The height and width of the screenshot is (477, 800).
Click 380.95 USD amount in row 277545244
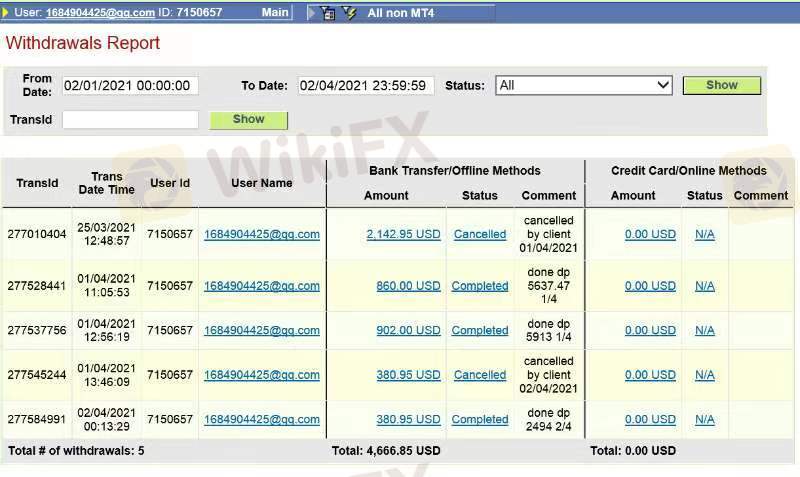coord(408,374)
